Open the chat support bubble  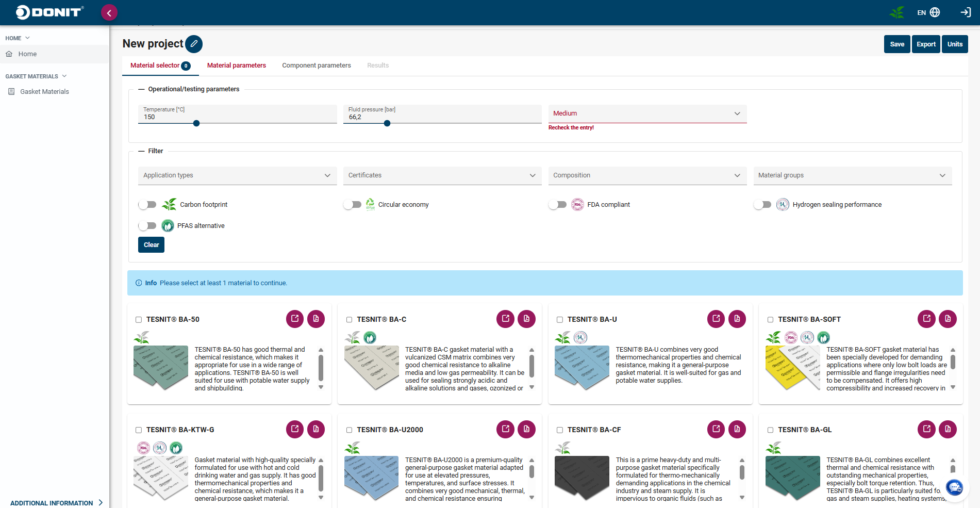pos(954,487)
